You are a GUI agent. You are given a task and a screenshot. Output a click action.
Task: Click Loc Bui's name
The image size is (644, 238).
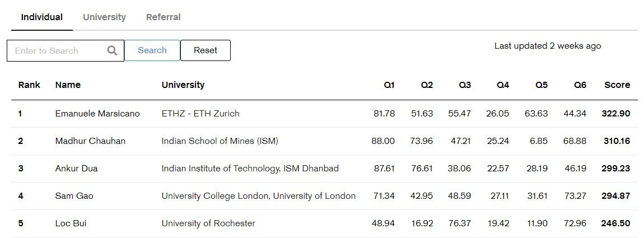click(71, 223)
